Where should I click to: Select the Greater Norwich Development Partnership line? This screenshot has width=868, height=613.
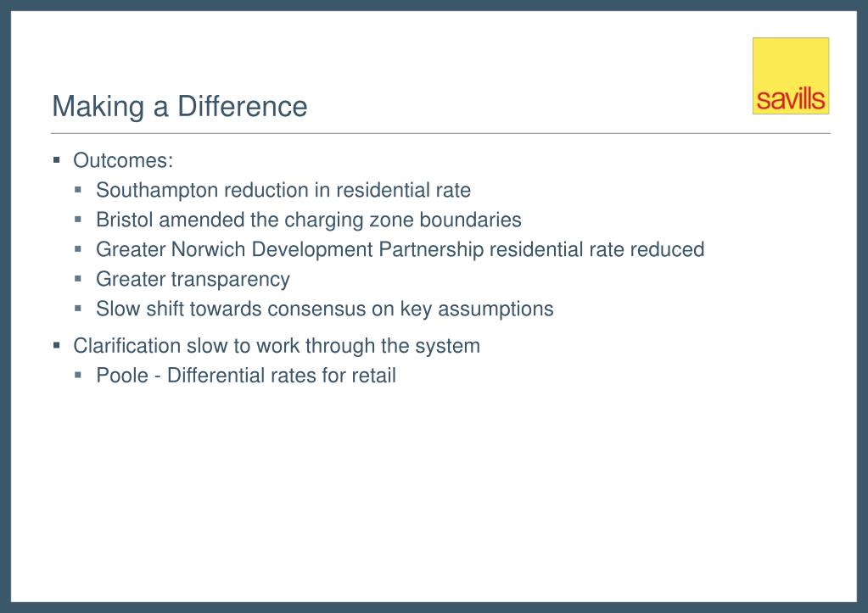[x=400, y=249]
